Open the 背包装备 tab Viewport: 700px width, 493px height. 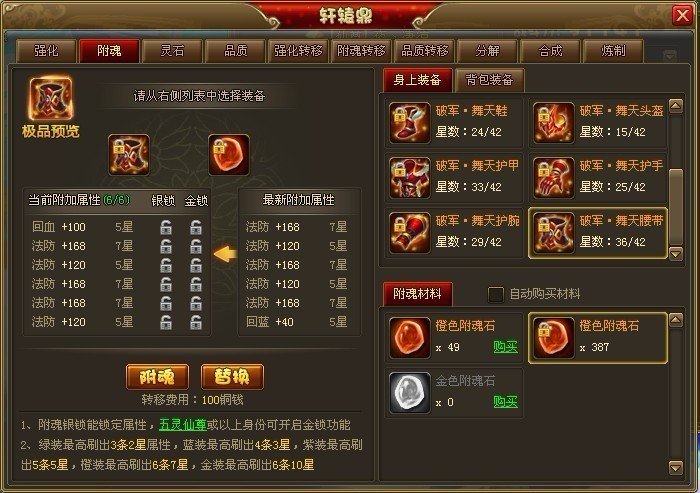tap(489, 80)
